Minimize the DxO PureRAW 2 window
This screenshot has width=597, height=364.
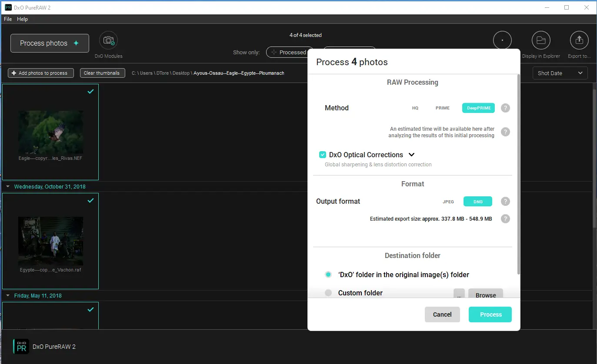pyautogui.click(x=547, y=7)
